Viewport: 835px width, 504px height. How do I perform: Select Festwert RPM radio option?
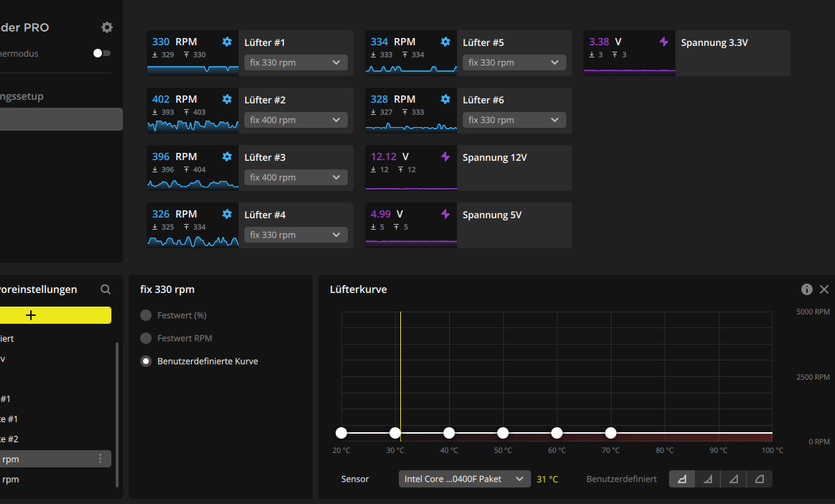pos(146,338)
